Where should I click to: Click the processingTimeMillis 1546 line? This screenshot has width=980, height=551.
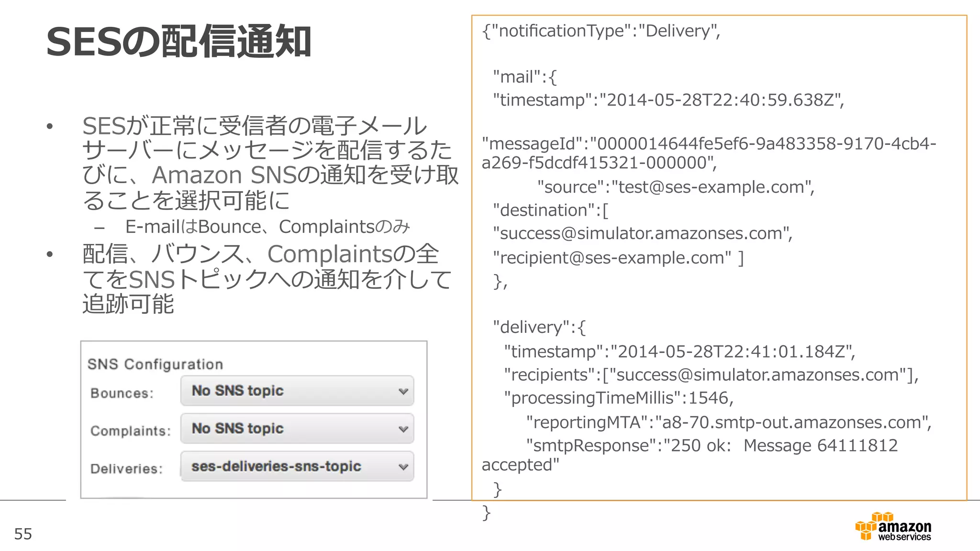619,398
